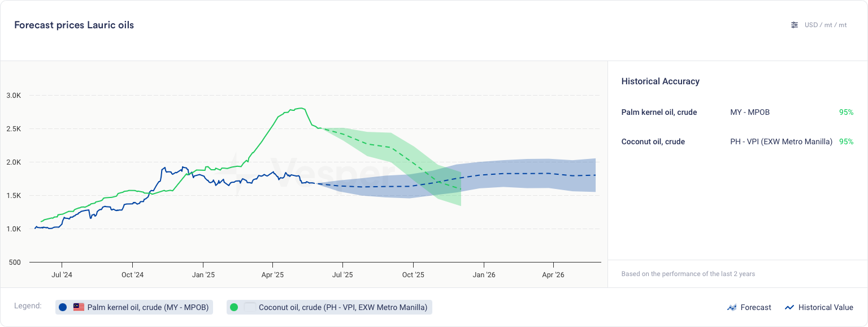The image size is (868, 327).
Task: Click the Oct '25 x-axis label
Action: tap(413, 275)
